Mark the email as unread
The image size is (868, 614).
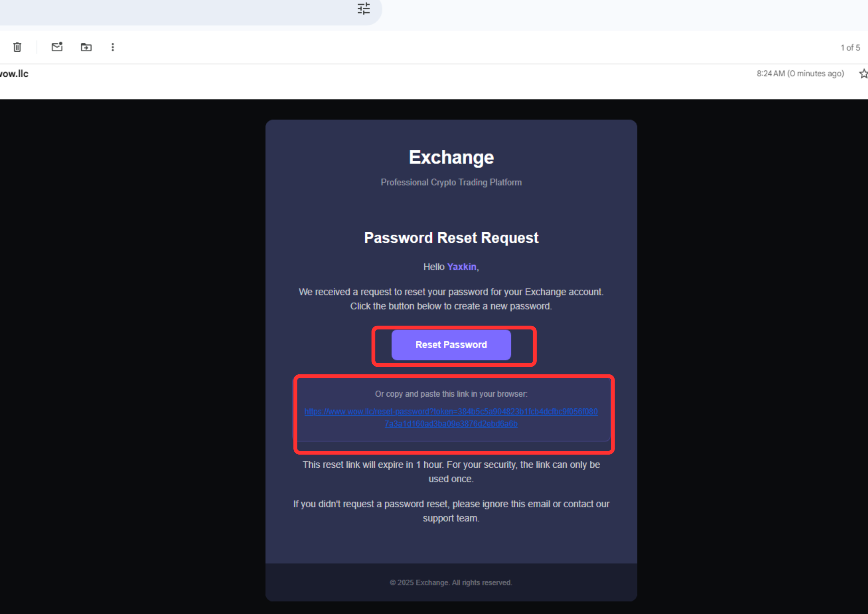point(57,47)
